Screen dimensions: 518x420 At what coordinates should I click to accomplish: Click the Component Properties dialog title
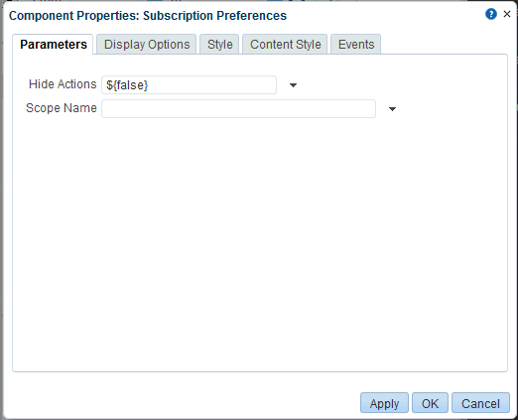[x=148, y=16]
